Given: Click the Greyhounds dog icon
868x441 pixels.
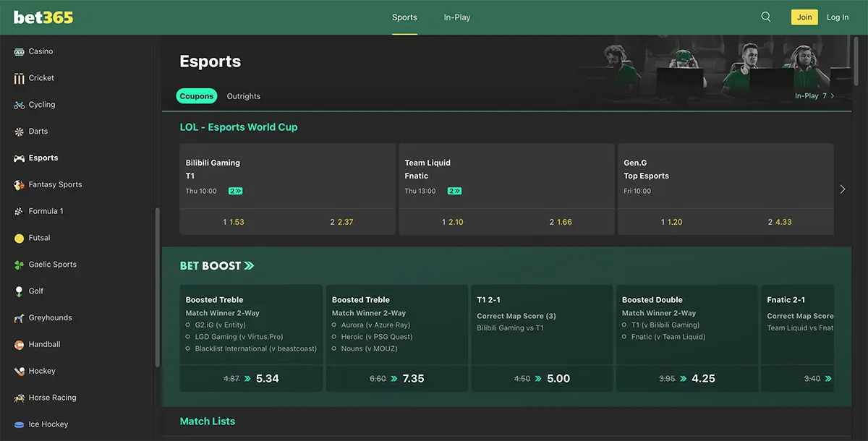Looking at the screenshot, I should click(x=20, y=318).
